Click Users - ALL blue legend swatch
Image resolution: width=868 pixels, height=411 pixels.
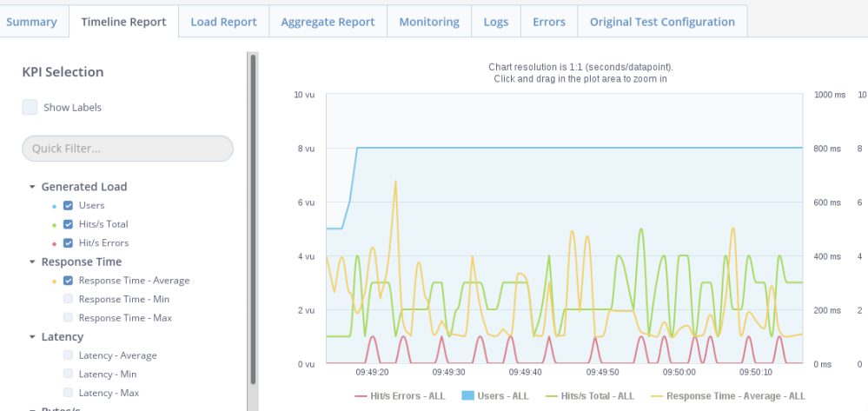point(465,395)
